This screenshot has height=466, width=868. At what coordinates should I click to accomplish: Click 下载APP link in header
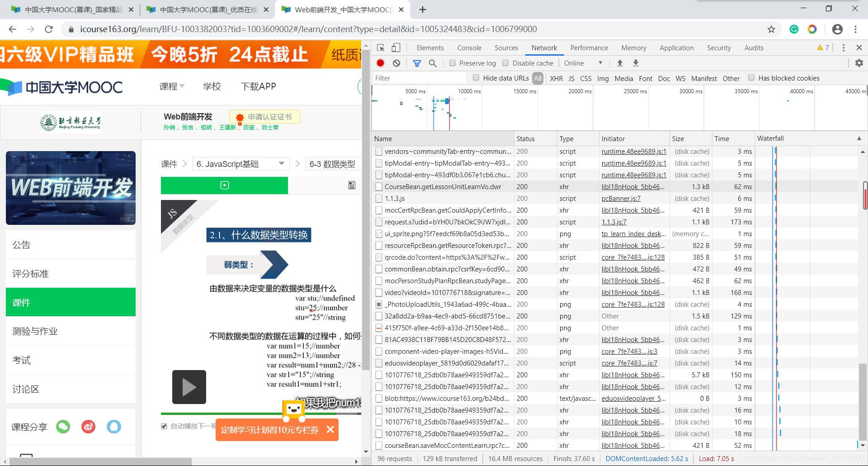coord(258,86)
